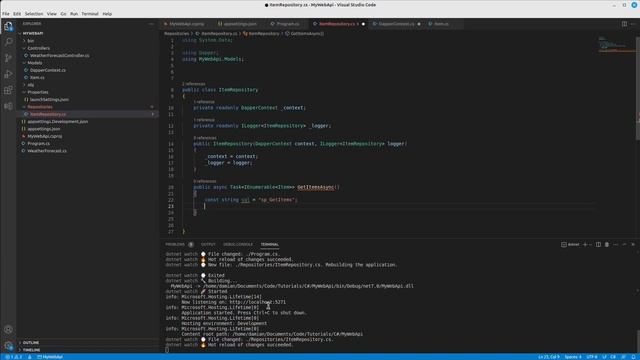Open WeatherForecastController.cs in explorer
Viewport: 640px width, 360px height.
pyautogui.click(x=88, y=56)
